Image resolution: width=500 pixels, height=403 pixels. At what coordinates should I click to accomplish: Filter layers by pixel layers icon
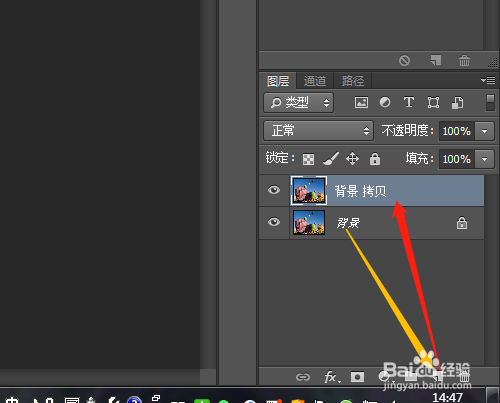tap(361, 102)
